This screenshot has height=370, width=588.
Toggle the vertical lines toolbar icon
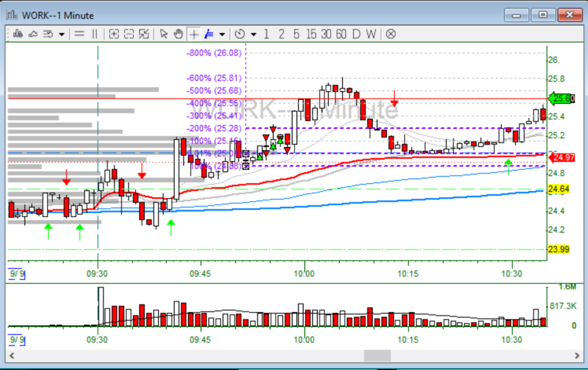pyautogui.click(x=95, y=34)
